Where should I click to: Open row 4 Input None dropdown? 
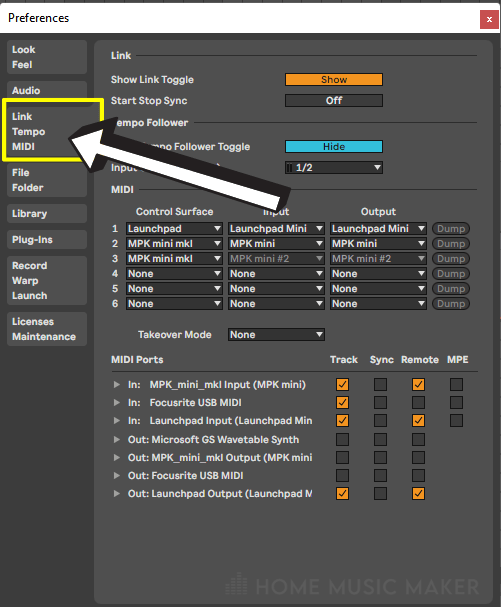coord(276,273)
